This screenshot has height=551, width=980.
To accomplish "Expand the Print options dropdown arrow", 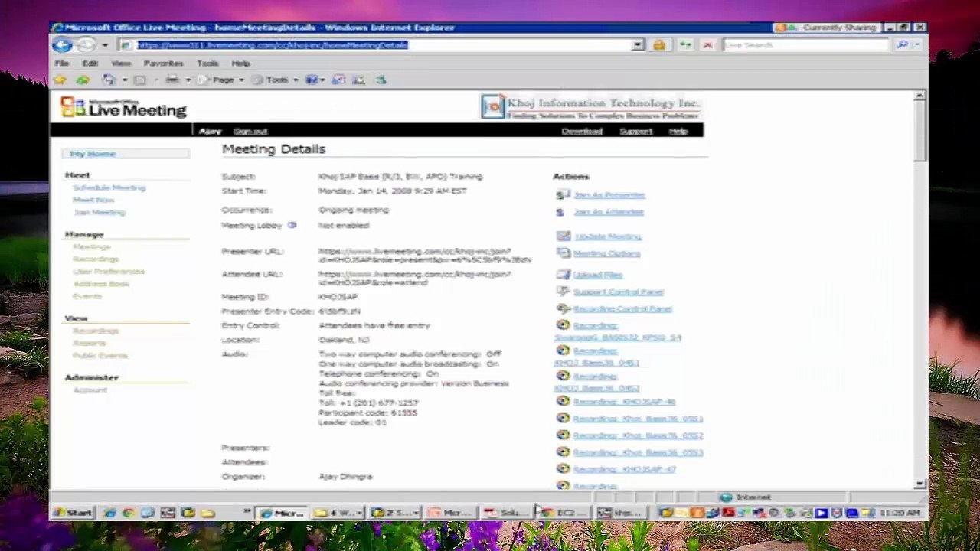I will (188, 80).
